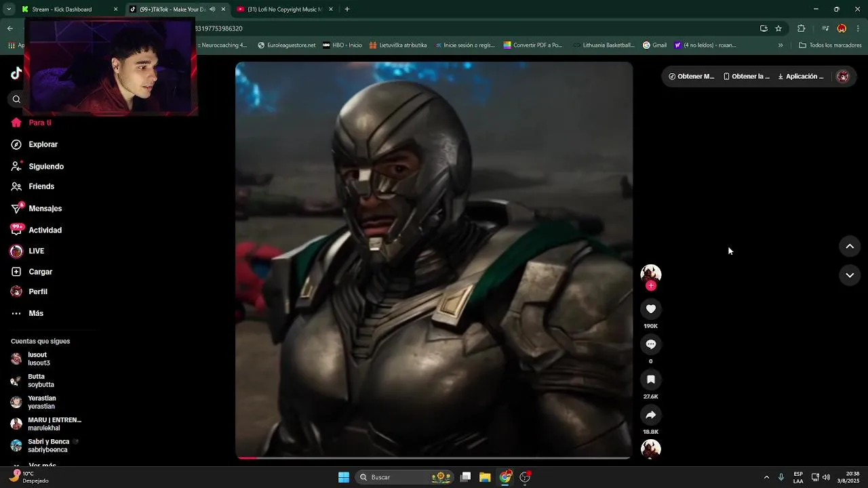Open a new browser tab
868x488 pixels.
pyautogui.click(x=347, y=9)
